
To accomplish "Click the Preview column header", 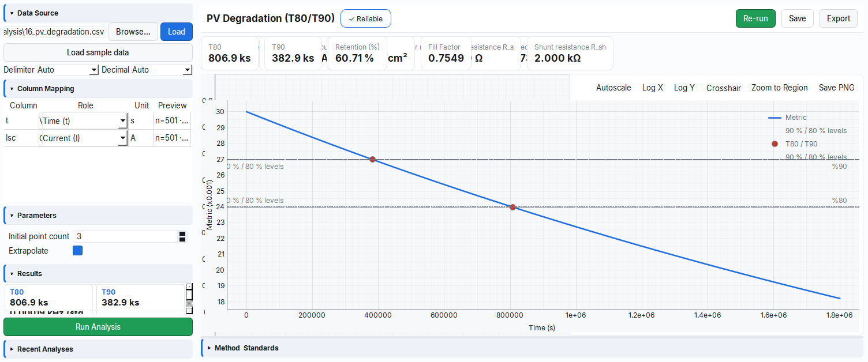I will [173, 105].
